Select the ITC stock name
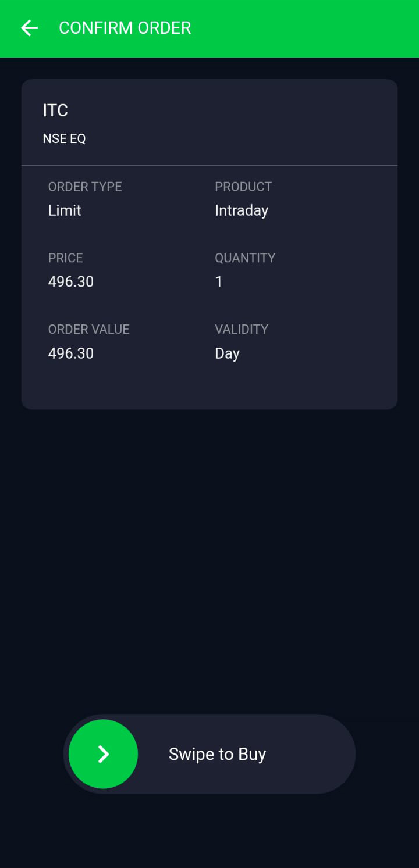Screen dimensions: 419x868 55,110
